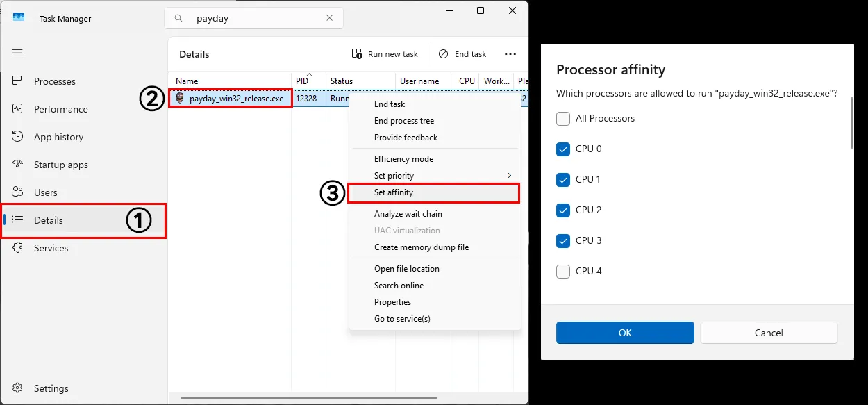Sort by the PID column header
The height and width of the screenshot is (405, 868).
click(x=302, y=81)
